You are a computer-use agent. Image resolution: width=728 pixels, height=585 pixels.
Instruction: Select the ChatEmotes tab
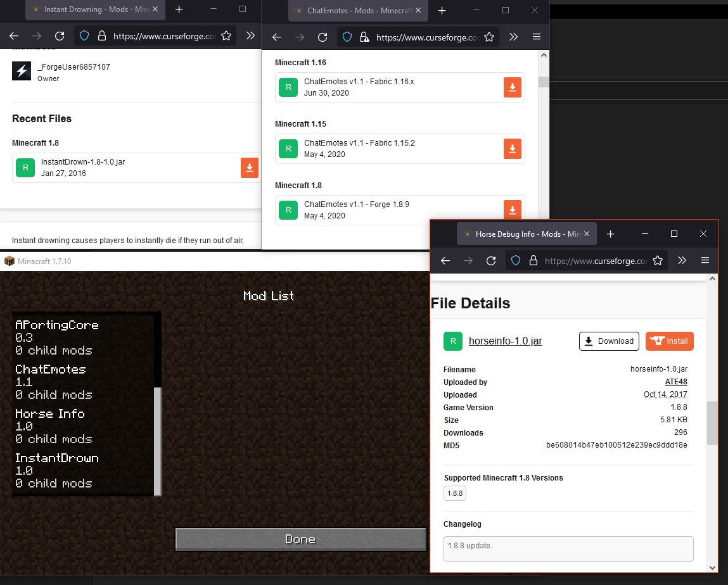pyautogui.click(x=357, y=11)
